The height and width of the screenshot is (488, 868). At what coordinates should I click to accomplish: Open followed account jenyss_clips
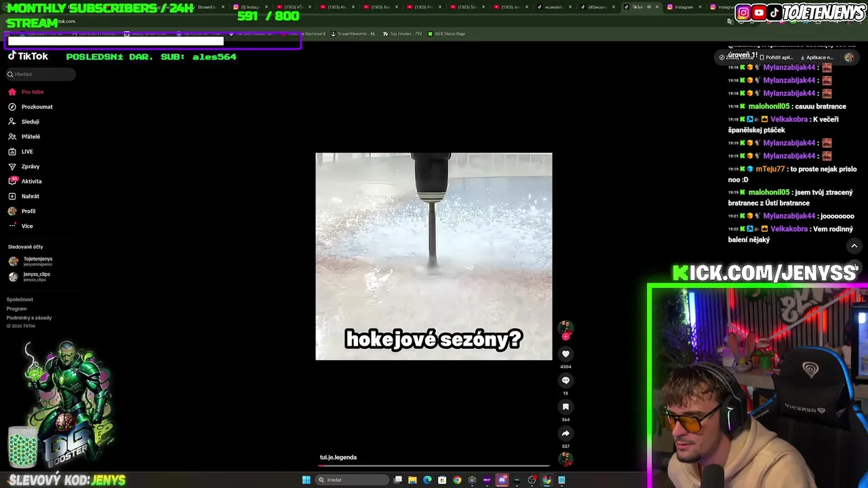pos(30,277)
